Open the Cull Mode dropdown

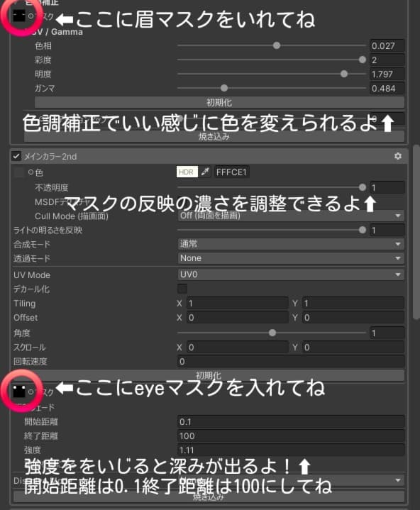[x=291, y=216]
